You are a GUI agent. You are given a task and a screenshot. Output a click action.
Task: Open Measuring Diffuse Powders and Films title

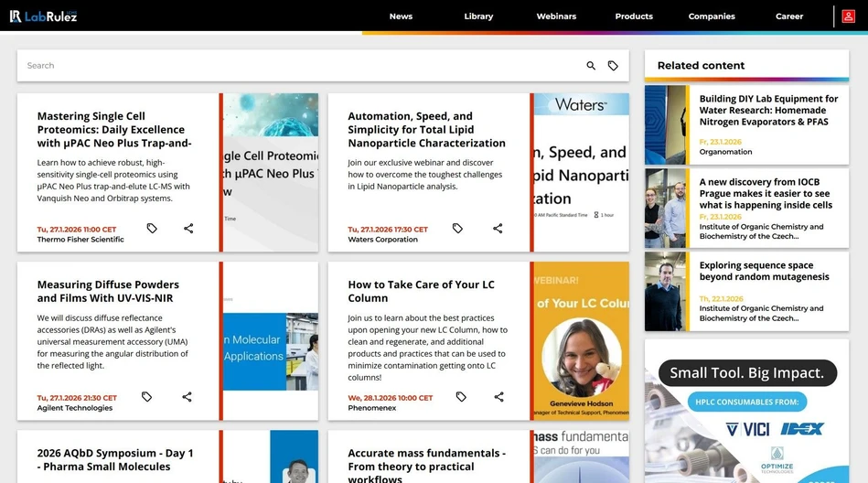pyautogui.click(x=108, y=291)
